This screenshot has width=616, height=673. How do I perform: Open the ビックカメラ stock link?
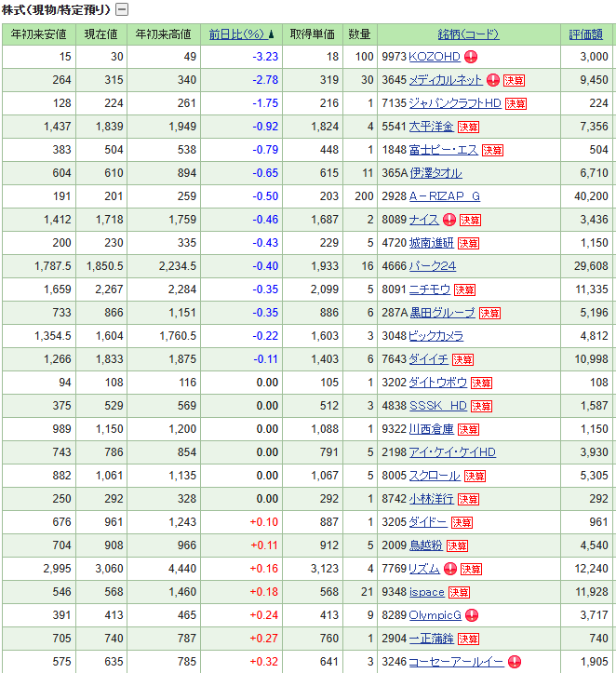[x=435, y=336]
